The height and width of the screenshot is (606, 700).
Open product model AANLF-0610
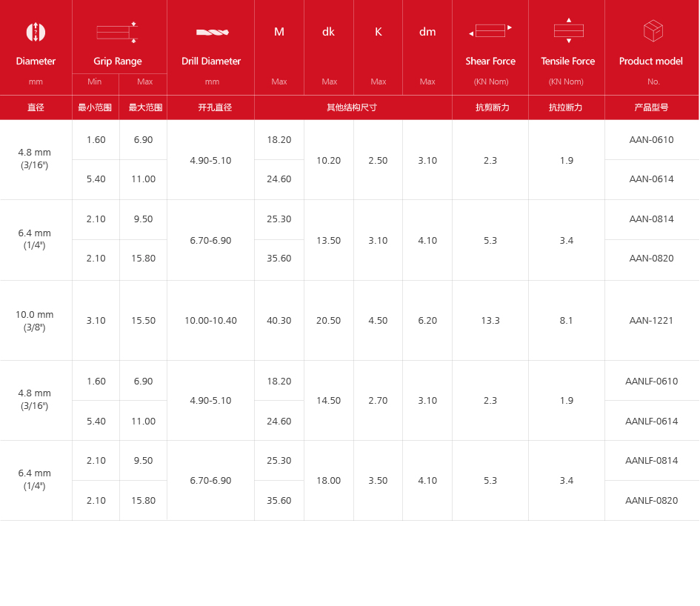pyautogui.click(x=651, y=381)
